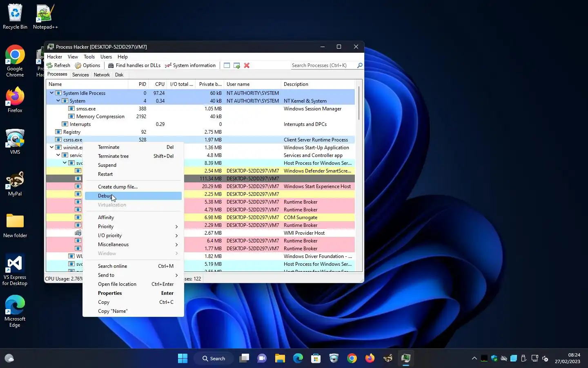Click Process Hacker taskbar icon

coord(405,359)
